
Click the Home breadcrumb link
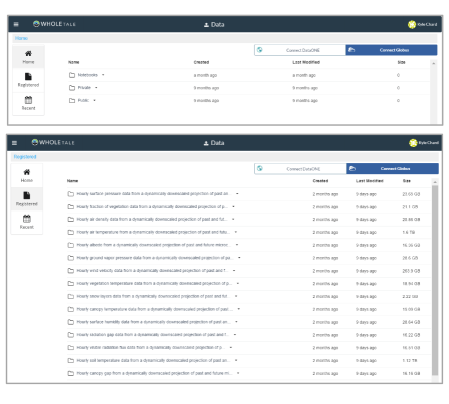[21, 38]
